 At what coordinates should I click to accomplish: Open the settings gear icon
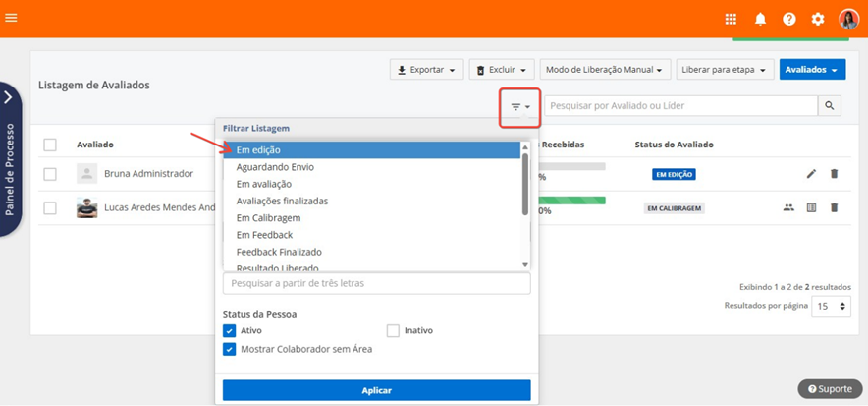click(x=818, y=19)
